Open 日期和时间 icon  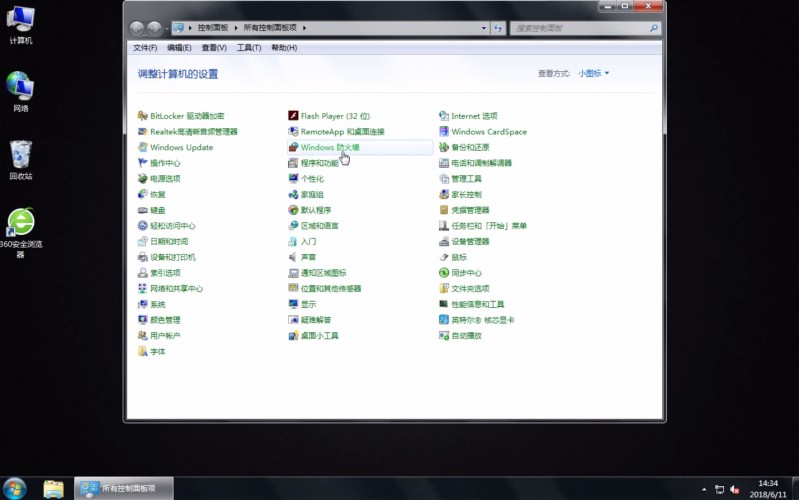(143, 242)
